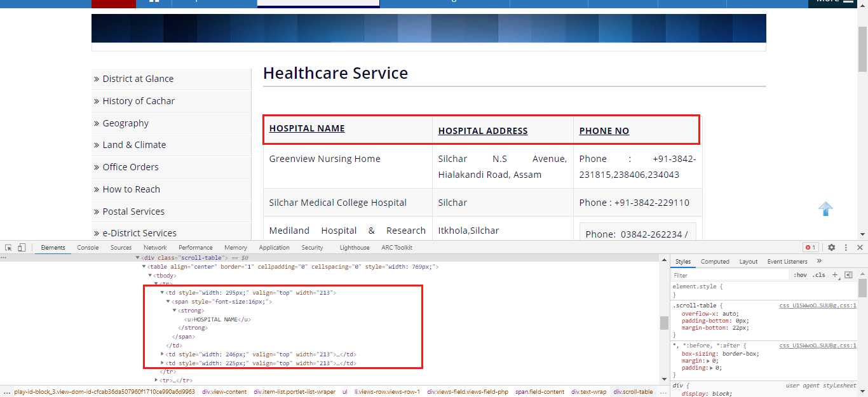This screenshot has width=868, height=397.
Task: Click the PHONE NO table header
Action: coord(604,131)
